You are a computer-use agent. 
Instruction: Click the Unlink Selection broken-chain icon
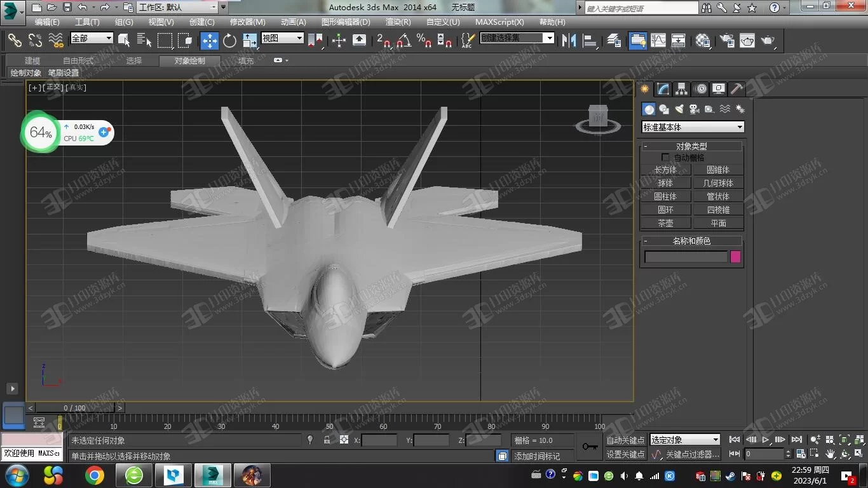35,40
